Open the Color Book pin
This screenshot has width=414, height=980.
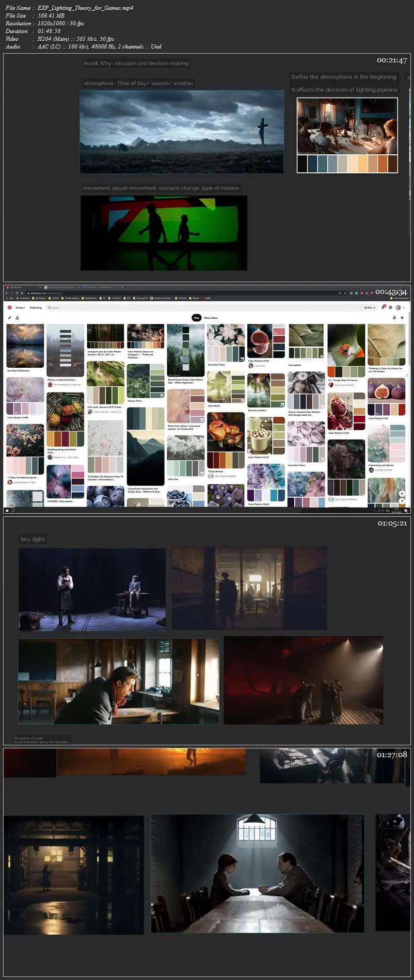pos(226,387)
